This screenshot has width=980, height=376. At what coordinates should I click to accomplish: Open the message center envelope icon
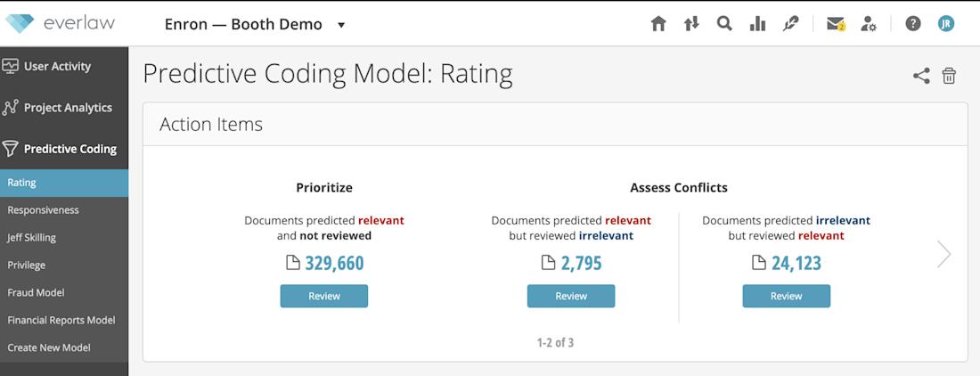836,24
